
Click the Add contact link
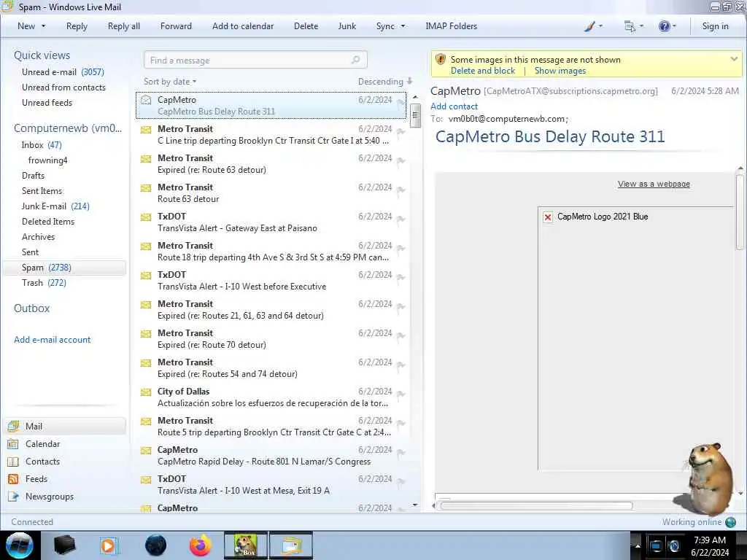tap(454, 106)
